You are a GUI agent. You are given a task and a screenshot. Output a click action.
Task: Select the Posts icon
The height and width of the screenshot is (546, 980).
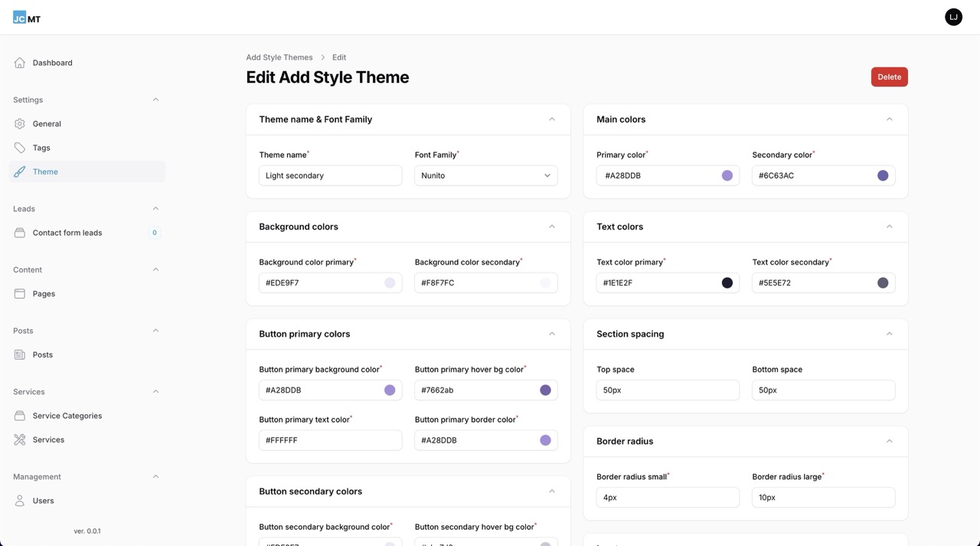19,354
